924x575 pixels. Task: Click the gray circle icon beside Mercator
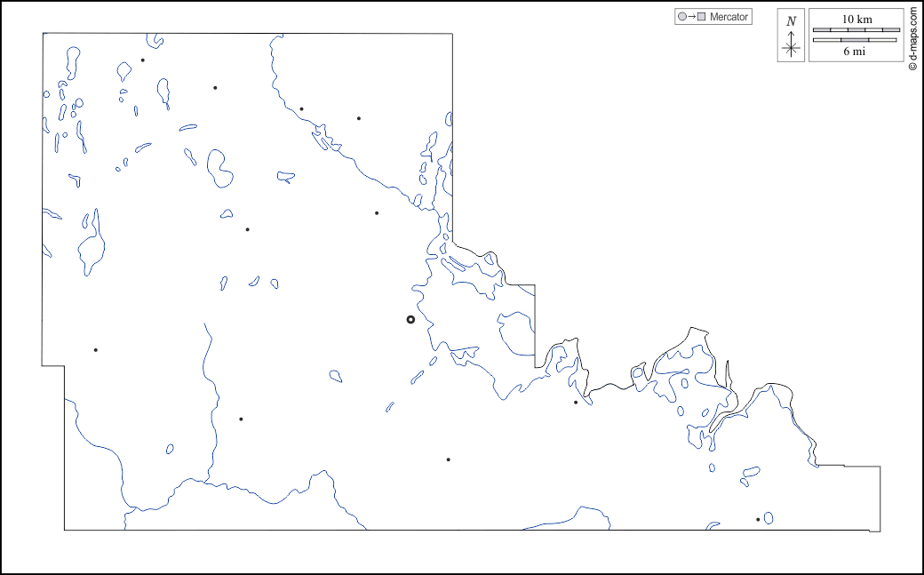click(681, 17)
